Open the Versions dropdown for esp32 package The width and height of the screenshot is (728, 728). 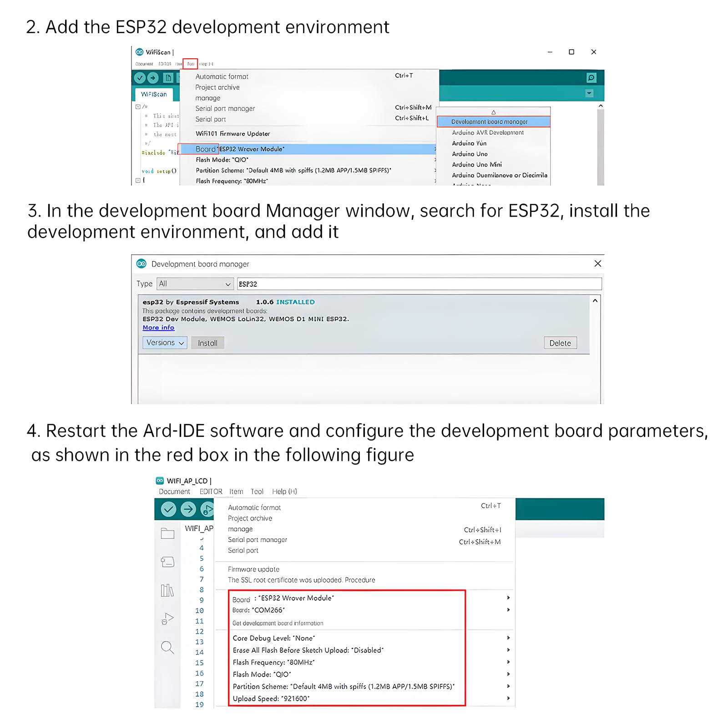[x=165, y=343]
